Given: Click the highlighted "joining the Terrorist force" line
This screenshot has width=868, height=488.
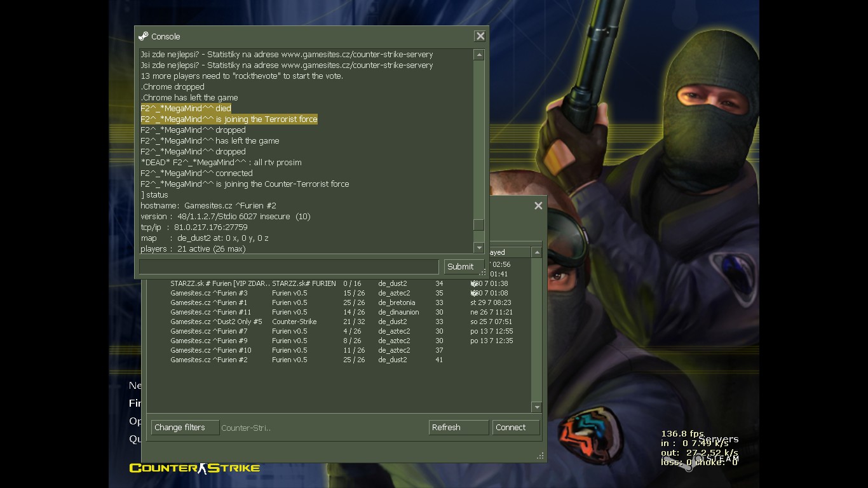Looking at the screenshot, I should [229, 119].
